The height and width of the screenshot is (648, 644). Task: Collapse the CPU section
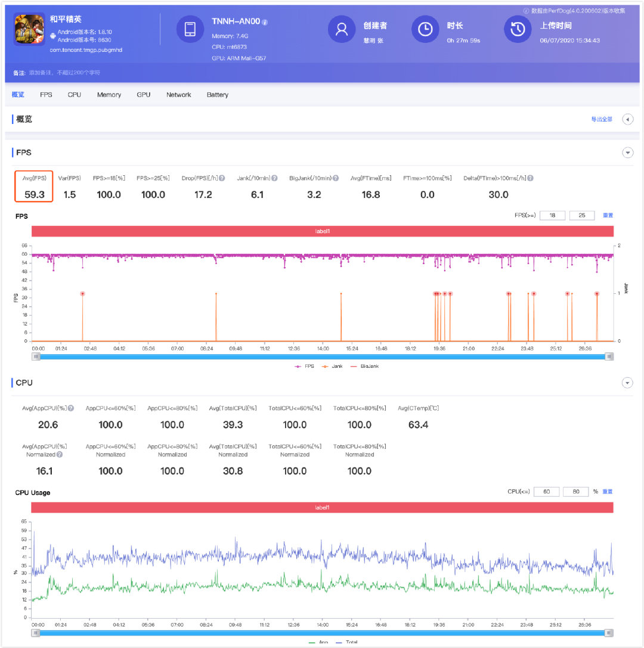click(627, 383)
